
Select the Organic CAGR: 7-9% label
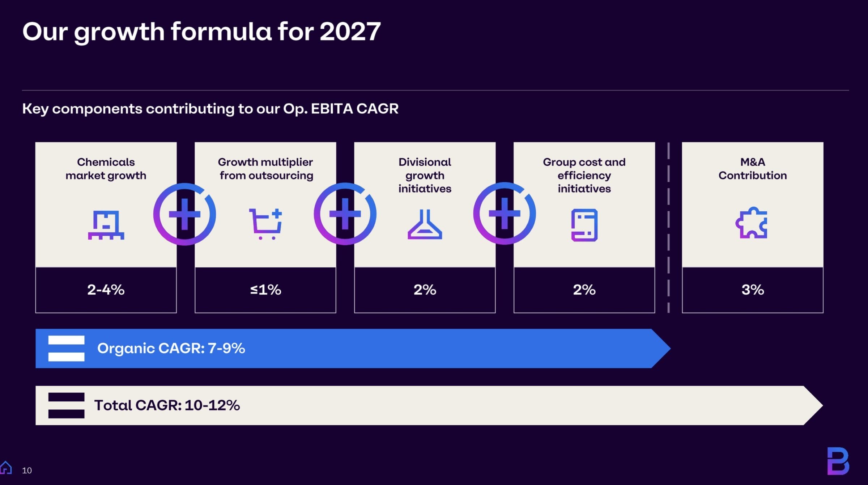click(171, 348)
